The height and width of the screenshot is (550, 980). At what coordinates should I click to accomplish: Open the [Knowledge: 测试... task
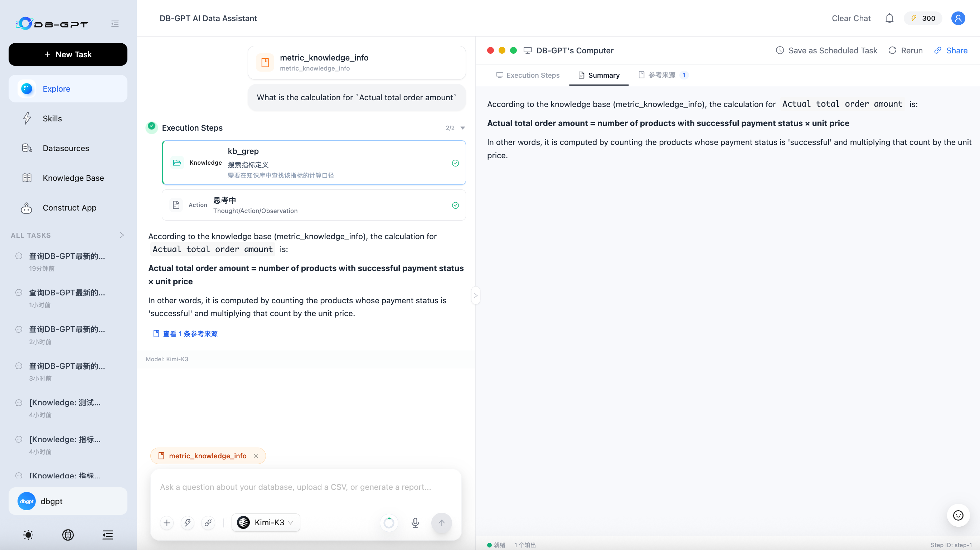(68, 408)
